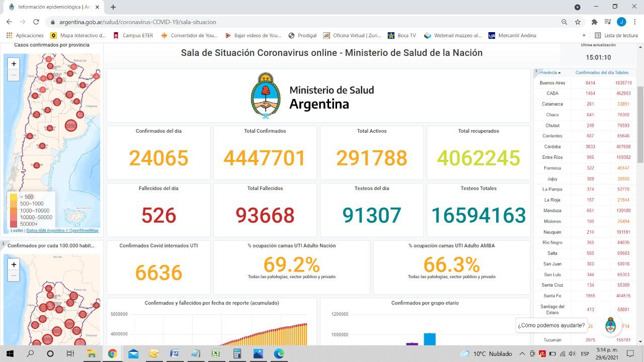Open the Chrome three-dot menu
The width and height of the screenshot is (644, 362).
[635, 22]
